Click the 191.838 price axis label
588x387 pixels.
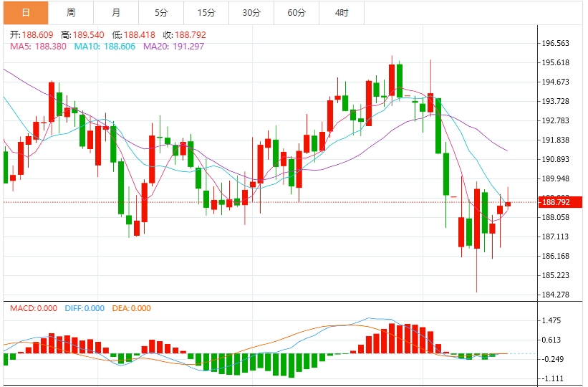pyautogui.click(x=555, y=140)
